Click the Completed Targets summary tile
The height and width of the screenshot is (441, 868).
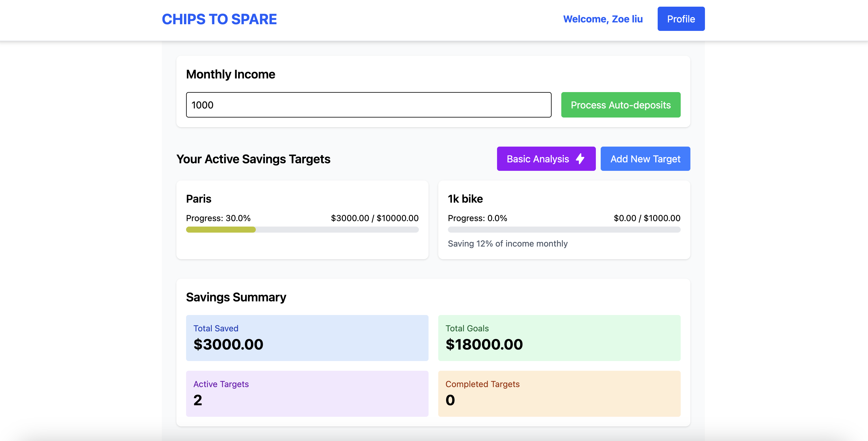coord(559,393)
